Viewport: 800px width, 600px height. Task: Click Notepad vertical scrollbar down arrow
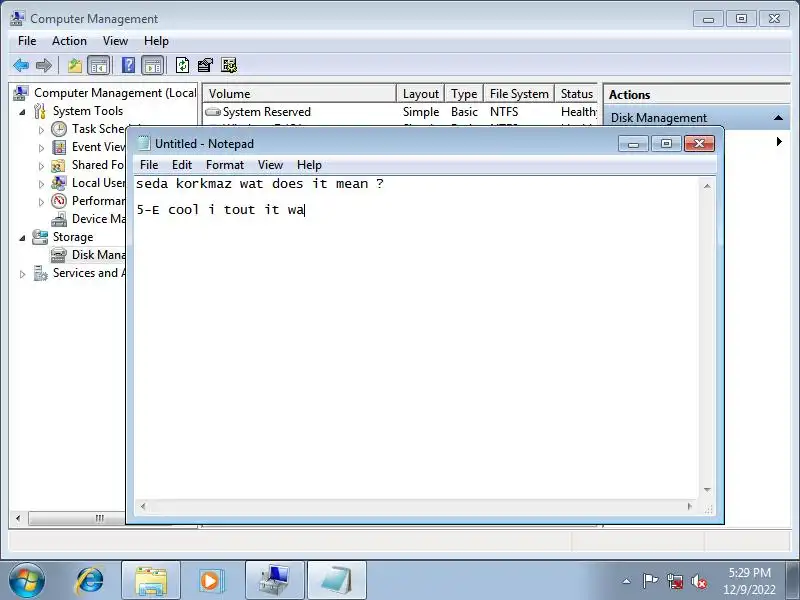pyautogui.click(x=707, y=490)
